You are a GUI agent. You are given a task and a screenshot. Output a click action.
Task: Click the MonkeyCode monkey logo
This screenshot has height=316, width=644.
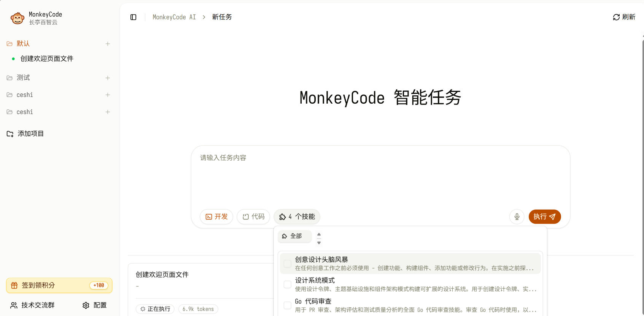[x=17, y=18]
